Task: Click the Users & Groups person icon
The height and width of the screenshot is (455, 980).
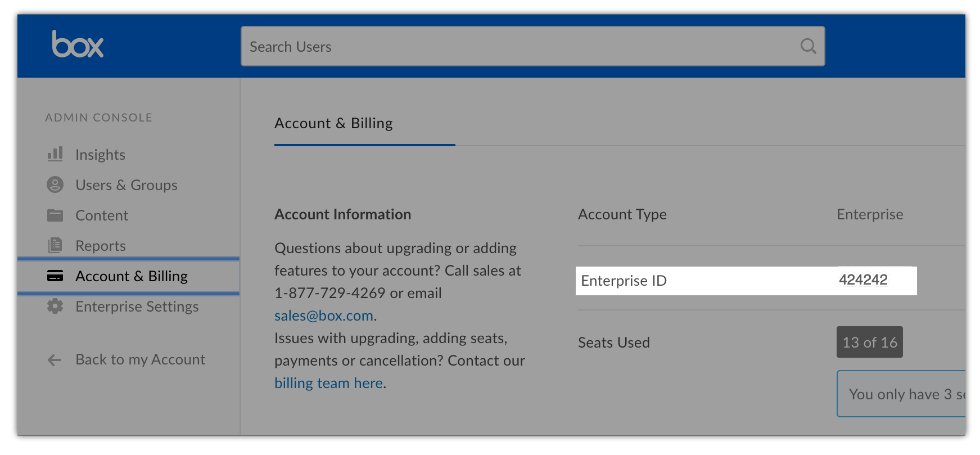Action: point(55,184)
